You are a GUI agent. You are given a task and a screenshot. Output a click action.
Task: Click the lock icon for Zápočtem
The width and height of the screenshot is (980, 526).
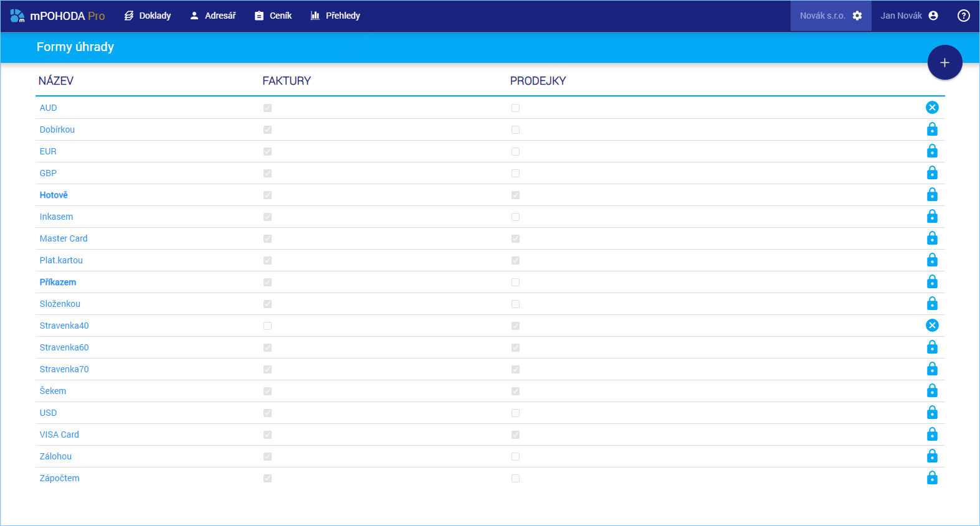pos(932,477)
